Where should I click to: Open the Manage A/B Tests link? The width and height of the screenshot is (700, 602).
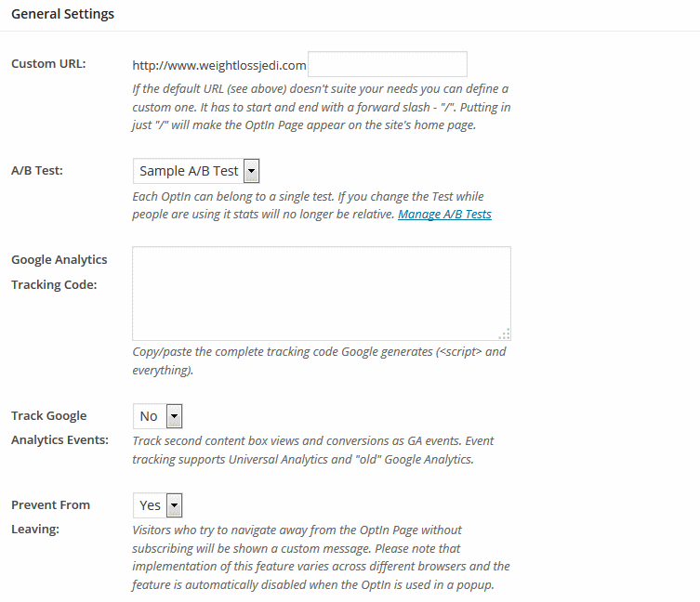[444, 215]
